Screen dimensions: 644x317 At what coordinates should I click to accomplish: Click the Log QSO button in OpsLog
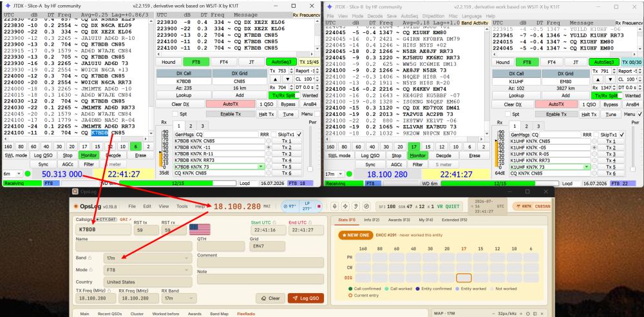(x=305, y=298)
